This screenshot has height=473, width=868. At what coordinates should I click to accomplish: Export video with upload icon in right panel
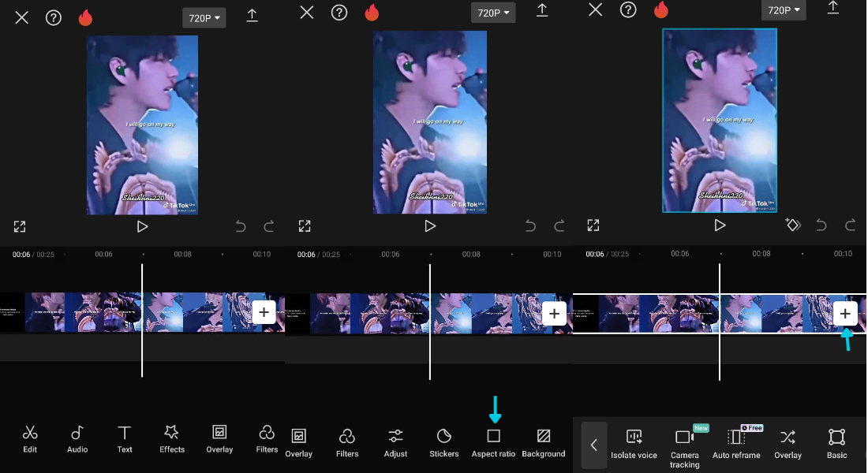click(832, 7)
